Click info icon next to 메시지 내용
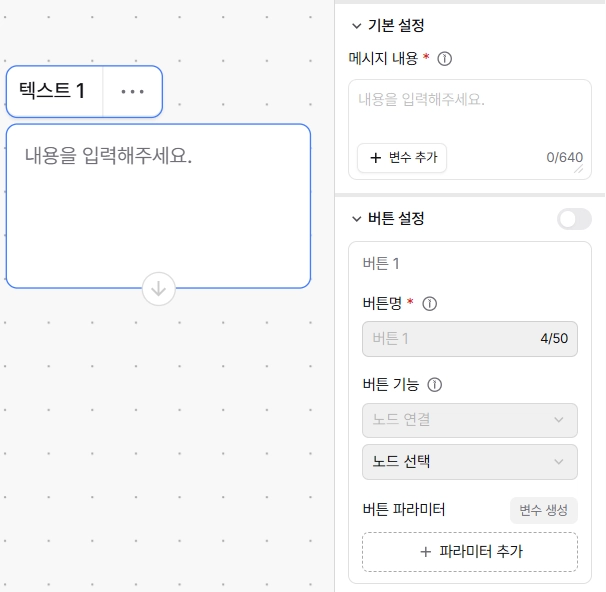 click(x=444, y=59)
